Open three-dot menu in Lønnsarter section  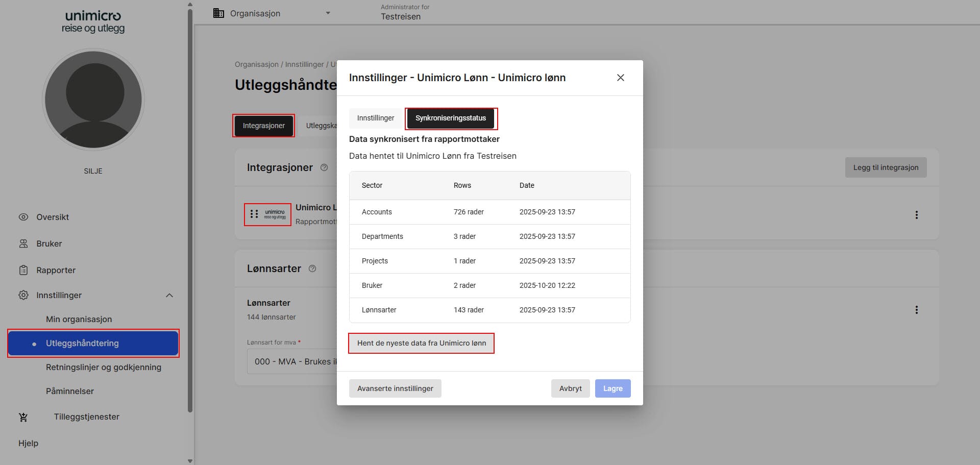pyautogui.click(x=916, y=310)
